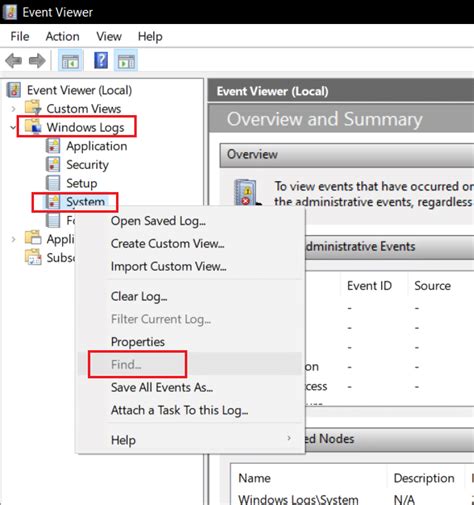Choose Clear Log... from context menu
Viewport: 474px width, 505px height.
pyautogui.click(x=139, y=296)
